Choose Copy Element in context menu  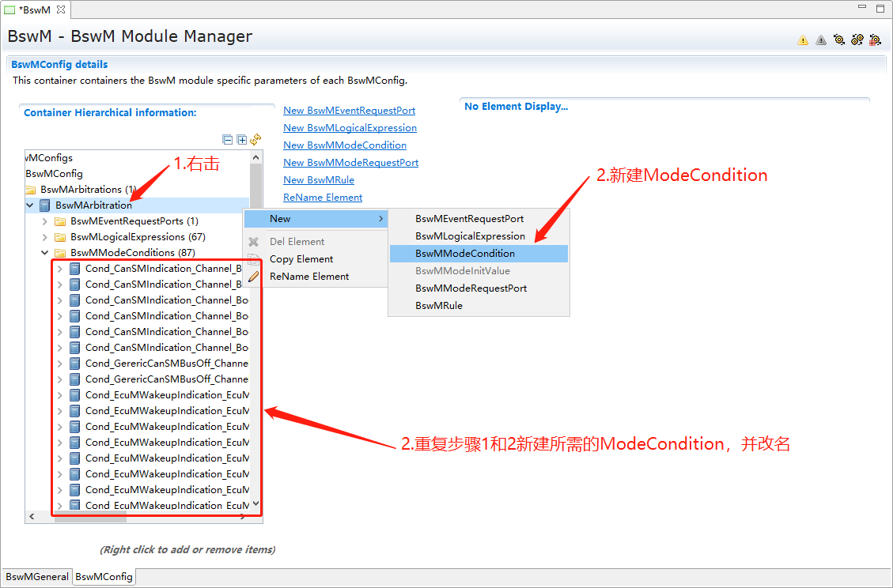(x=301, y=259)
